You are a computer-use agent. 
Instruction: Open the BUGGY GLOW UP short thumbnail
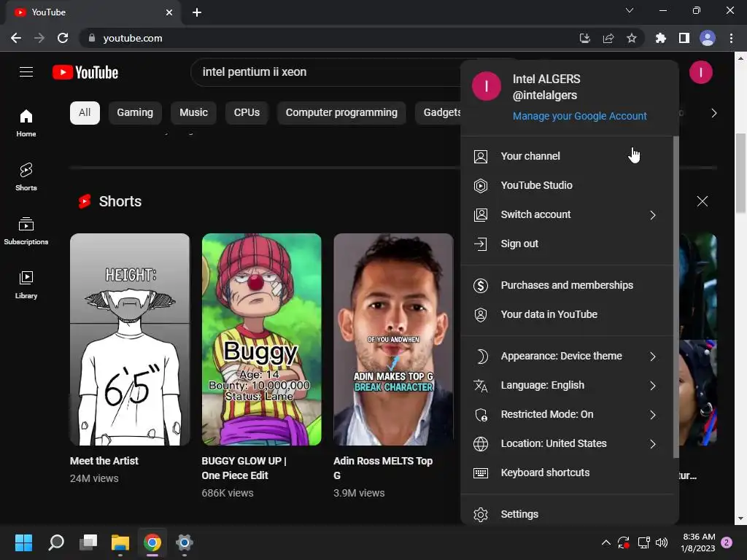coord(261,339)
